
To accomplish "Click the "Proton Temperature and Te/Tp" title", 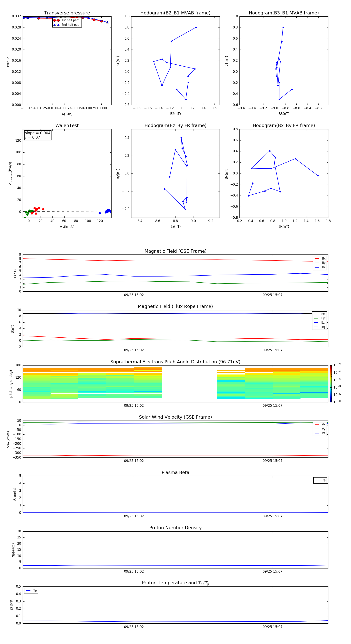I will [175, 583].
